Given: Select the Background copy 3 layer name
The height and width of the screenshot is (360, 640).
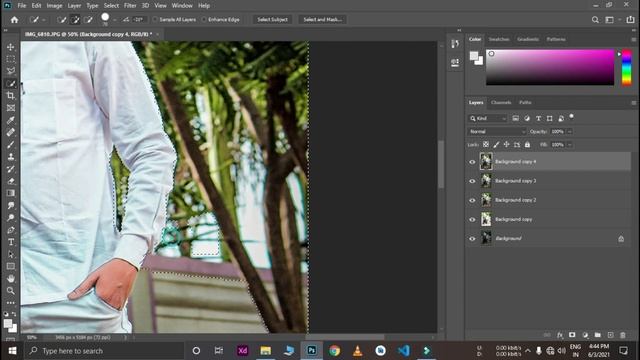Looking at the screenshot, I should pos(516,181).
